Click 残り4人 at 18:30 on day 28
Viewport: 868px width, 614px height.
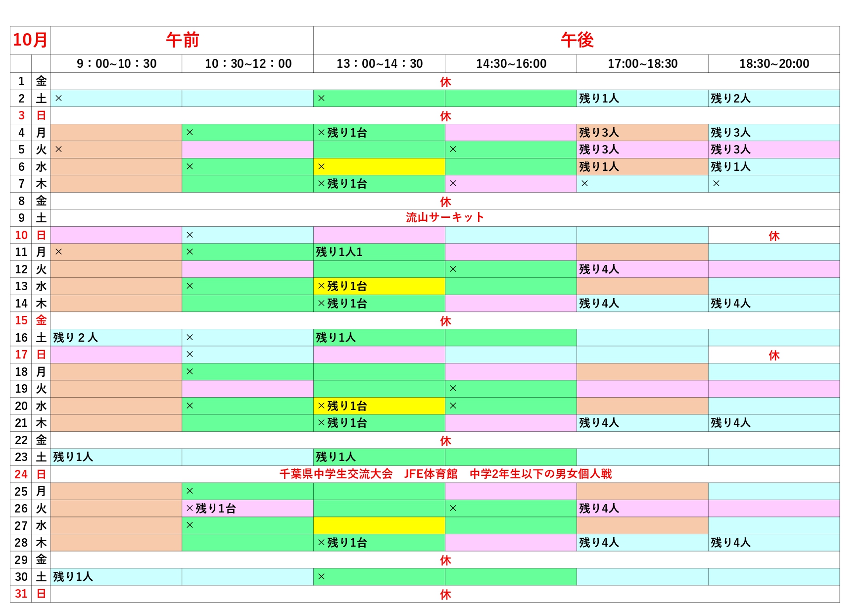click(x=730, y=543)
